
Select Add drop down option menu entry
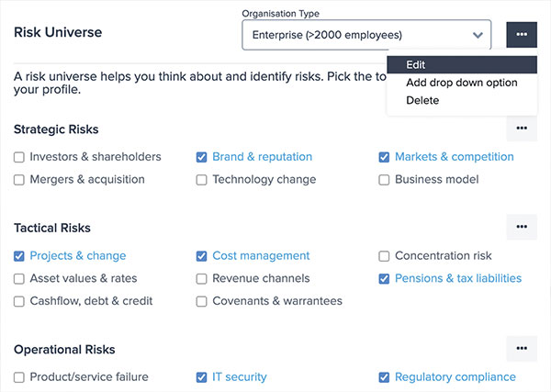pyautogui.click(x=462, y=83)
